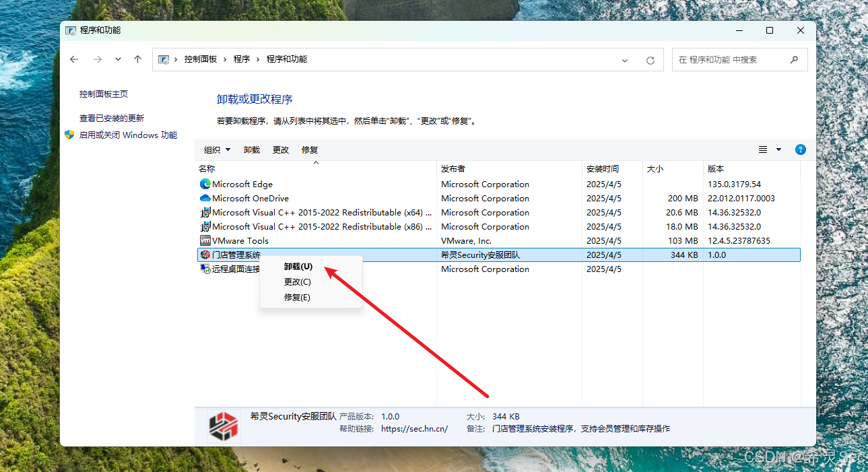The width and height of the screenshot is (868, 472).
Task: Open 控制面板主页 link
Action: click(x=104, y=94)
